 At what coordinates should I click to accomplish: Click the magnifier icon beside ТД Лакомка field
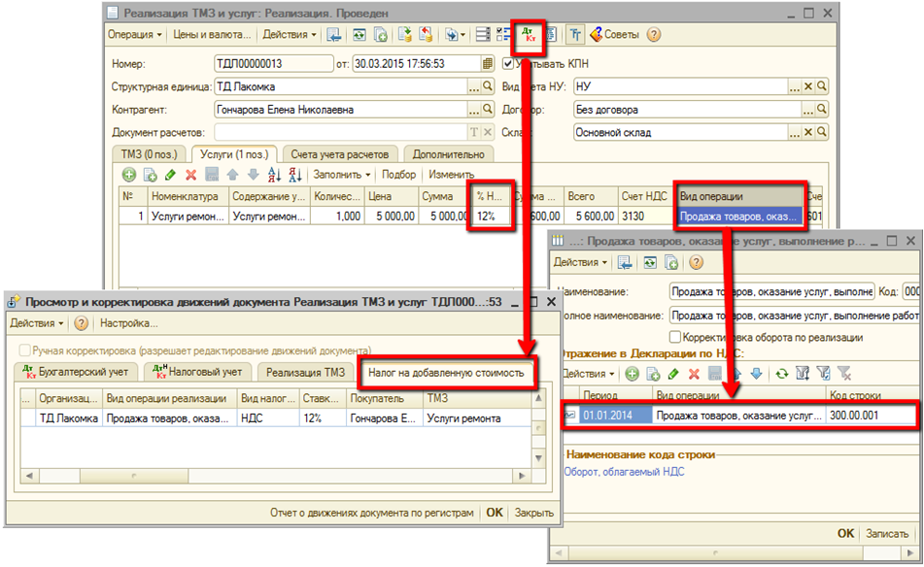[x=490, y=87]
